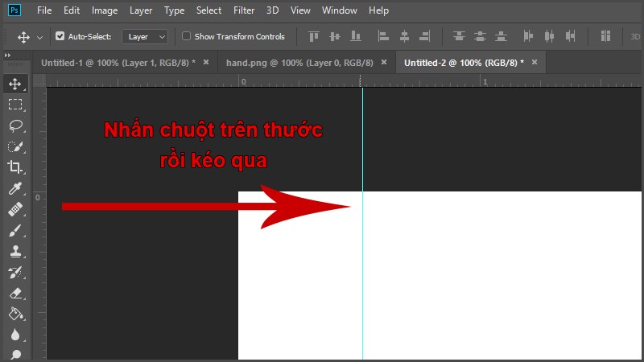This screenshot has height=362, width=644.
Task: Click Distribute bottom edges icon
Action: tap(501, 36)
